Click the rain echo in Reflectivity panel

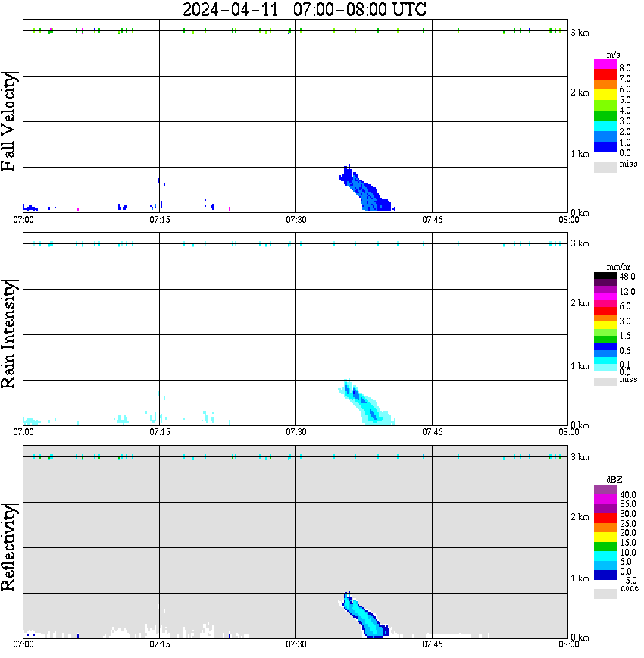(366, 616)
